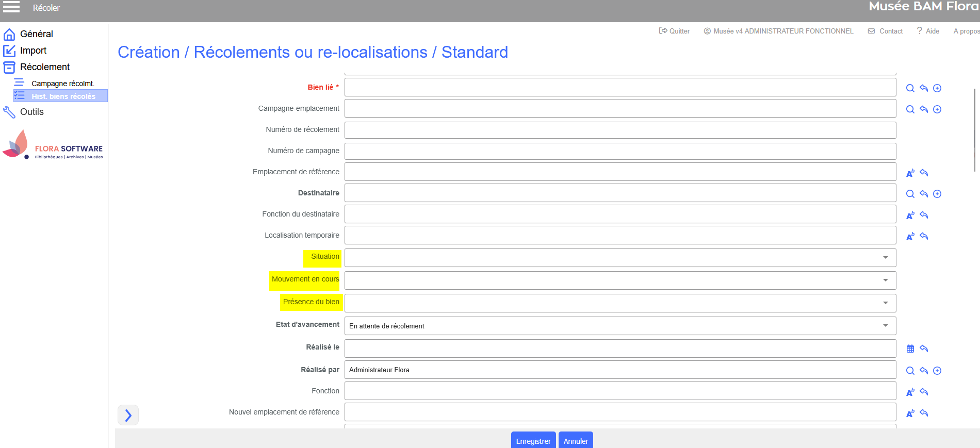Click the Annuler button
The image size is (980, 448).
575,441
